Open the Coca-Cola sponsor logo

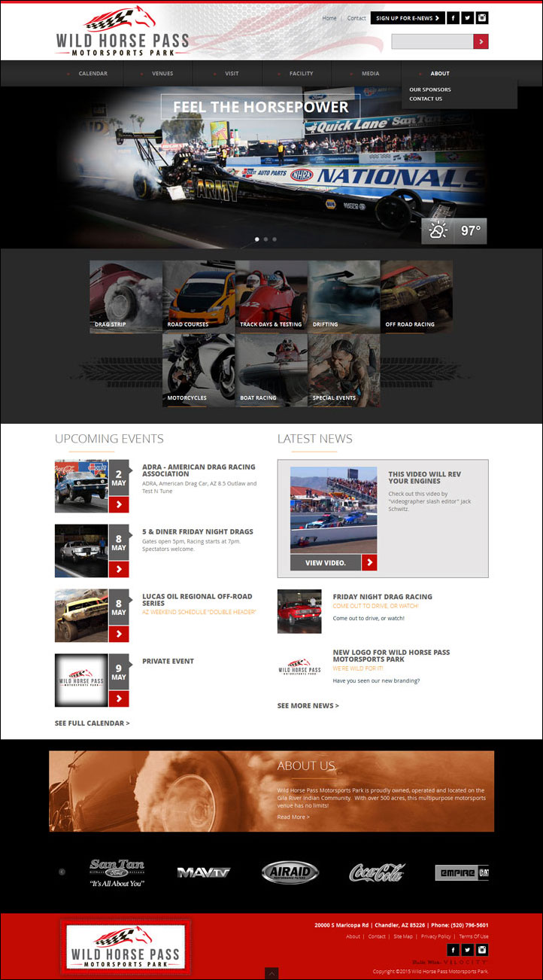pos(378,872)
